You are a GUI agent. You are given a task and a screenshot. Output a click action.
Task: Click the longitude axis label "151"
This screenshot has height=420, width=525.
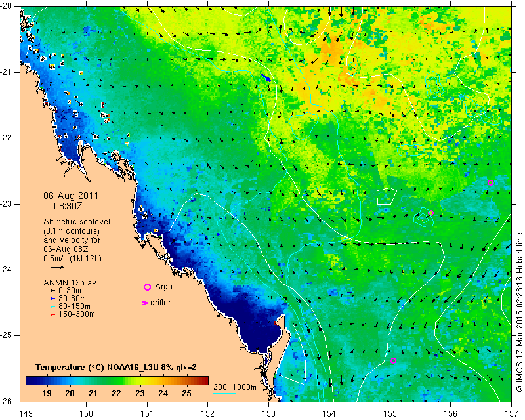pyautogui.click(x=147, y=414)
